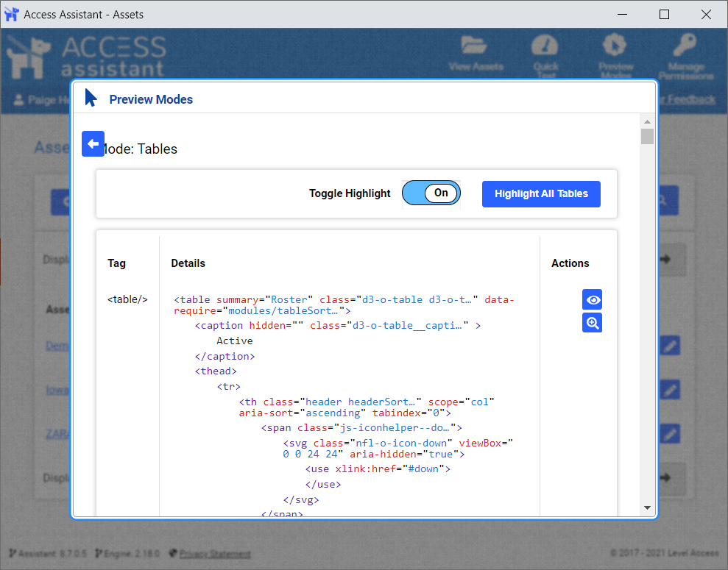728x570 pixels.
Task: Toggle the Highlight switch off
Action: point(431,193)
